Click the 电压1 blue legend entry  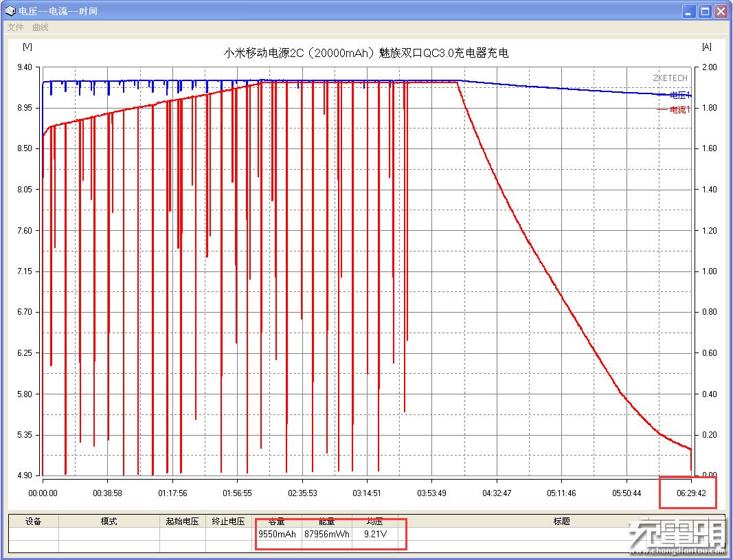674,96
